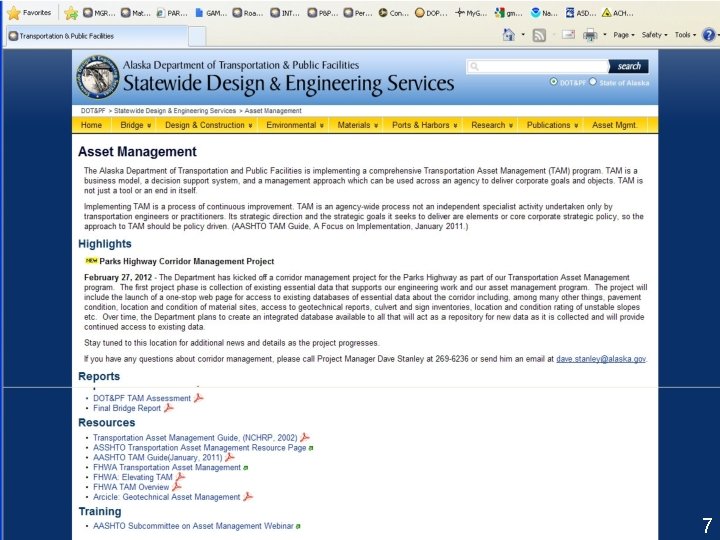Expand the Materials navigation menu
720x540 pixels.
coord(358,125)
